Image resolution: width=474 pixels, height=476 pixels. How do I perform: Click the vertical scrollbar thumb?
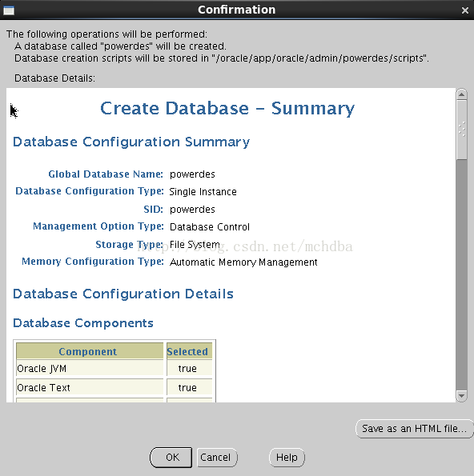[461, 130]
